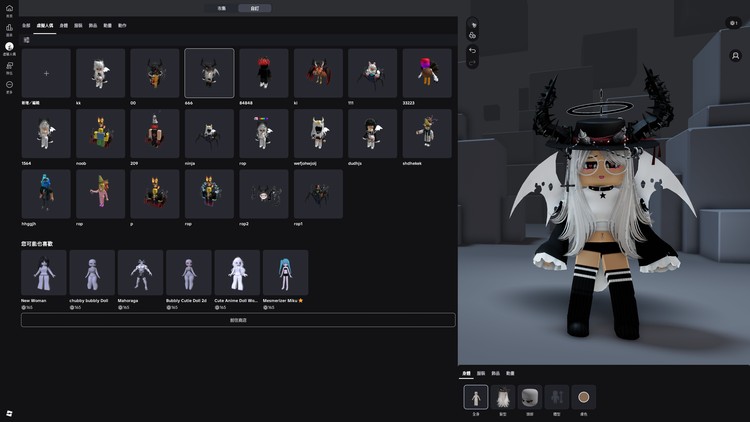Click the undo arrow in the preview toolbar
Screen dimensions: 750x422
click(473, 50)
